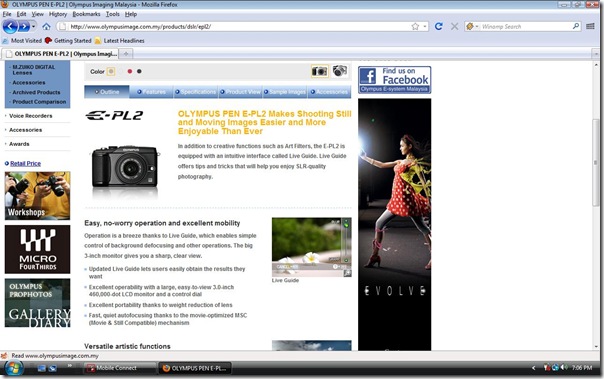
Task: Show hidden tray icons arrow
Action: 534,368
